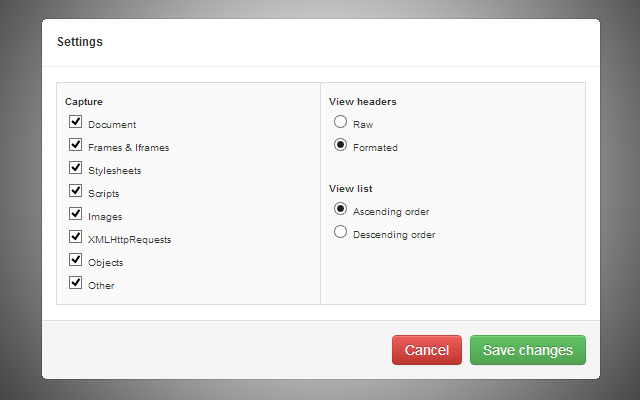Image resolution: width=640 pixels, height=400 pixels.
Task: Click the Stylesheets label text
Action: coord(115,171)
